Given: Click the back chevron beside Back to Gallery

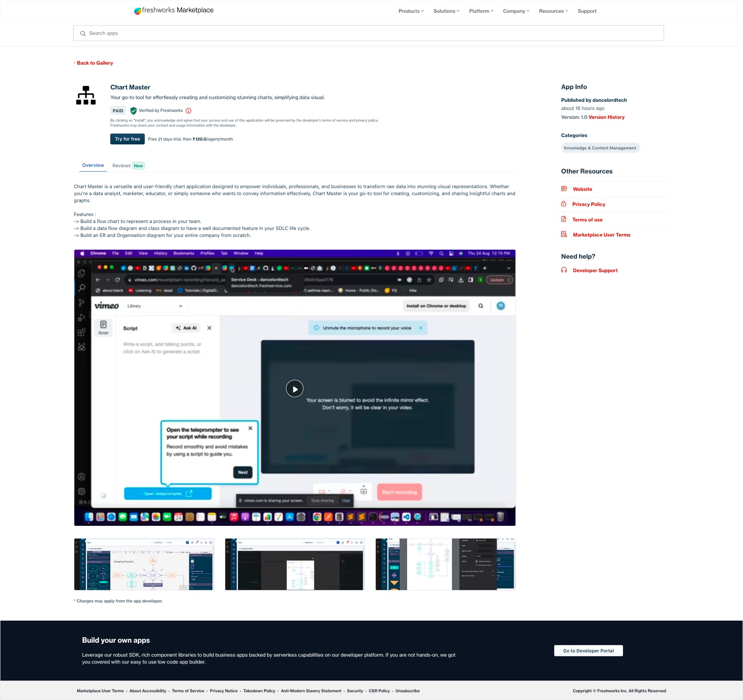Looking at the screenshot, I should point(74,63).
